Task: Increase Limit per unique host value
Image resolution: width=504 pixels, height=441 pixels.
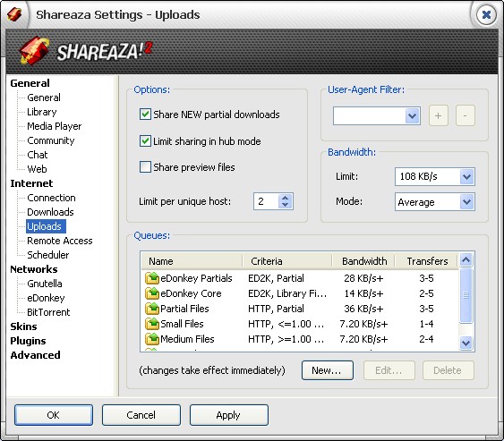Action: [x=285, y=198]
